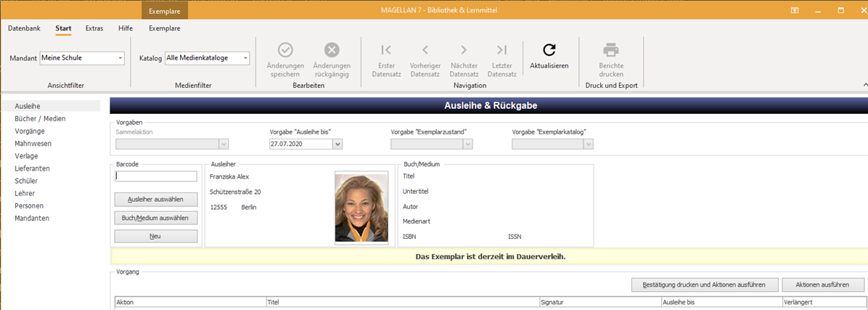Image resolution: width=868 pixels, height=310 pixels.
Task: Jump to Letzter Datensatz
Action: coord(502,50)
